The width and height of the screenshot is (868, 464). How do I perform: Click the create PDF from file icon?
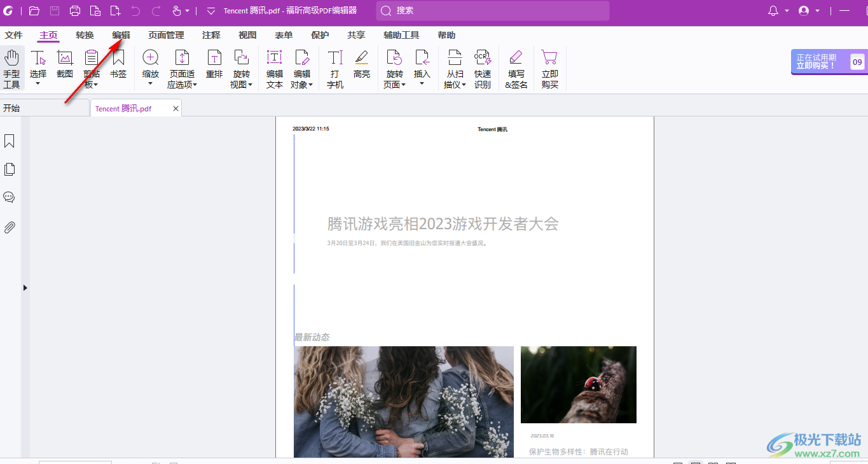[x=95, y=11]
